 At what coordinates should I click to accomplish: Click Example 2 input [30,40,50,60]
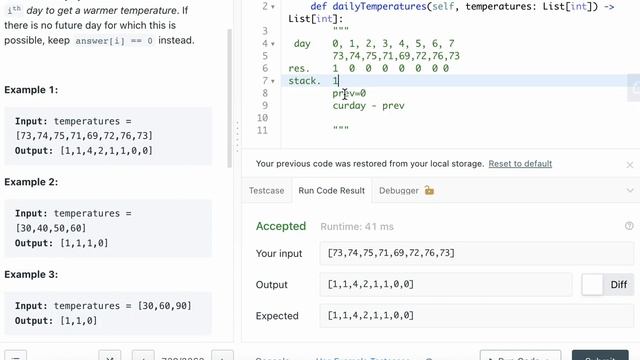(x=51, y=228)
